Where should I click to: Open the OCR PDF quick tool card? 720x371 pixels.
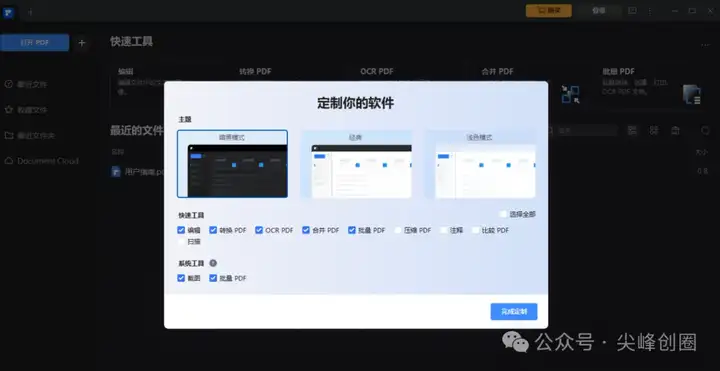pyautogui.click(x=377, y=72)
